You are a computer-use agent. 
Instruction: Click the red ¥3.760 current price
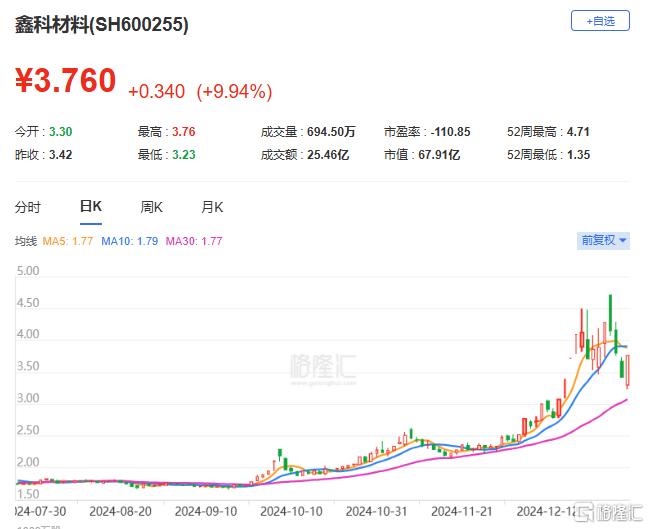click(66, 81)
